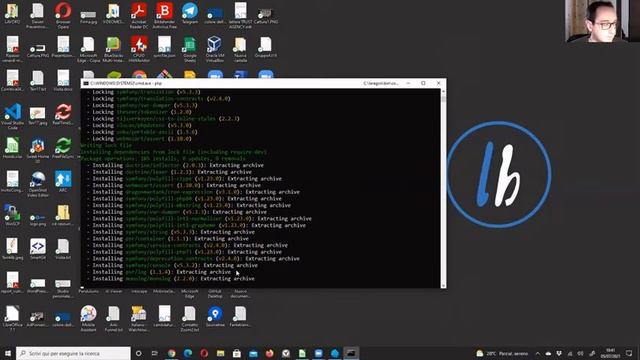Open the Windows Start menu
640x360 pixels.
tap(8, 353)
